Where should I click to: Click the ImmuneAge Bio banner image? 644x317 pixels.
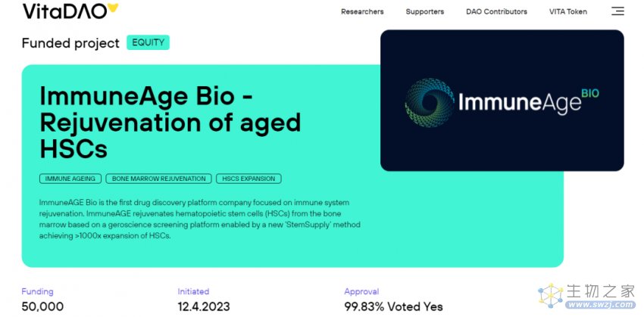pyautogui.click(x=502, y=101)
